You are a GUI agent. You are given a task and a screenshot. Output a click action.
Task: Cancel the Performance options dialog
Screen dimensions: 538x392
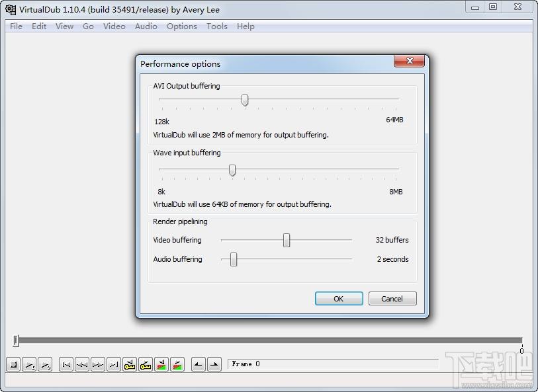392,298
